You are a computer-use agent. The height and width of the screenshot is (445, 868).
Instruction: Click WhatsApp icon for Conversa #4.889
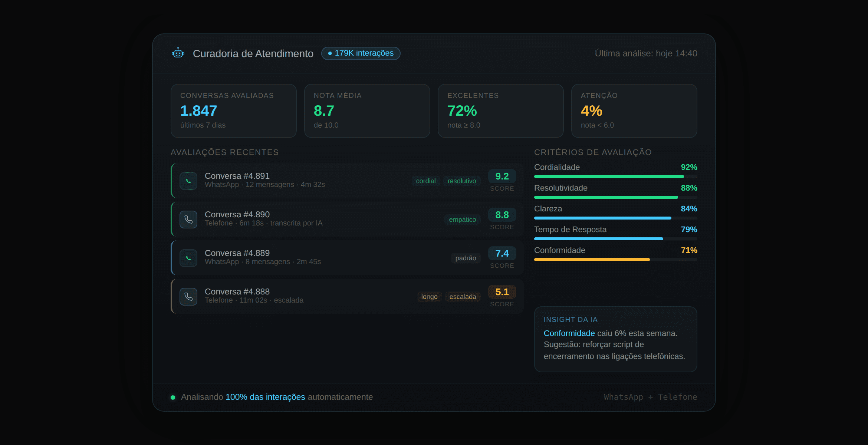188,258
